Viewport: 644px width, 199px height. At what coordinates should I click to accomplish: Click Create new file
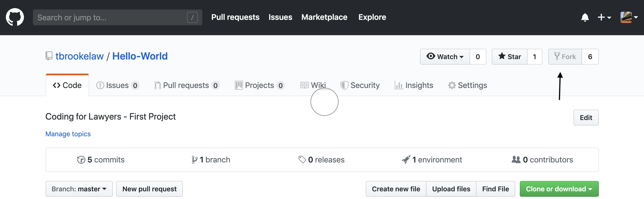[x=396, y=189]
